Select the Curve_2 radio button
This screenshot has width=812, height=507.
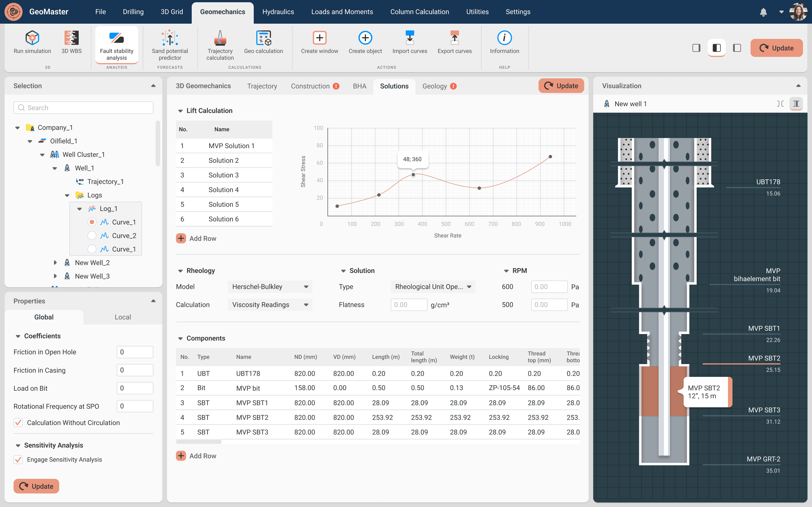[92, 236]
